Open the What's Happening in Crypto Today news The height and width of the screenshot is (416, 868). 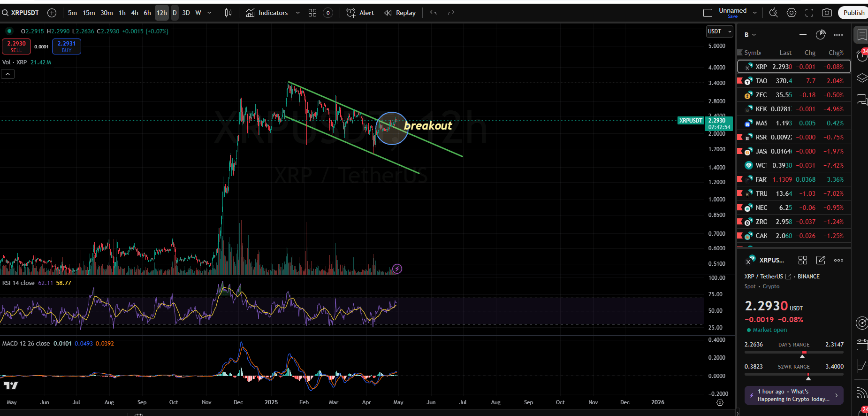coord(794,395)
